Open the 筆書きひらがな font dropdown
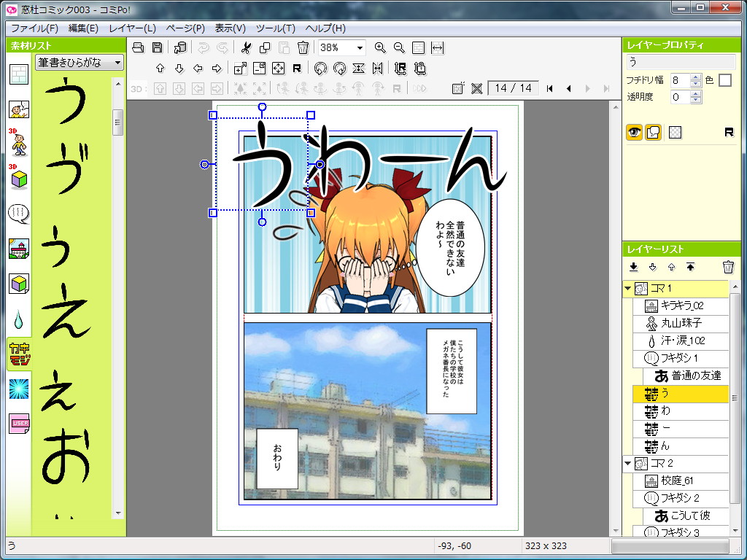 (x=79, y=63)
